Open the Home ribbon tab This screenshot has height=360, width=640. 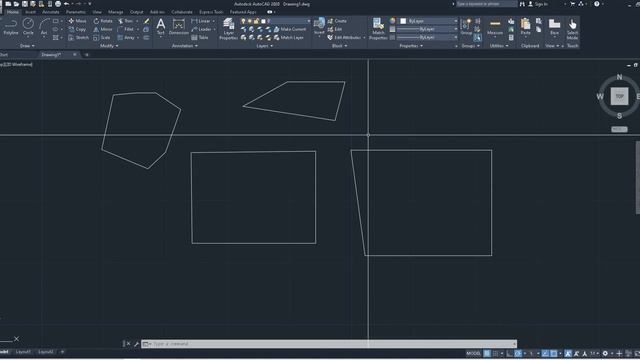(13, 12)
